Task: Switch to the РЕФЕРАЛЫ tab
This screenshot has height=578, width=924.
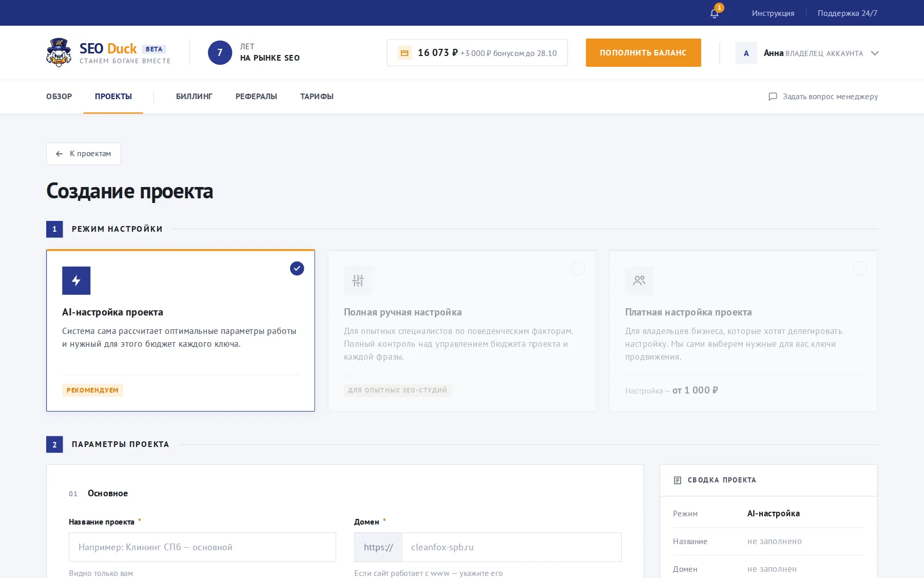Action: tap(256, 97)
